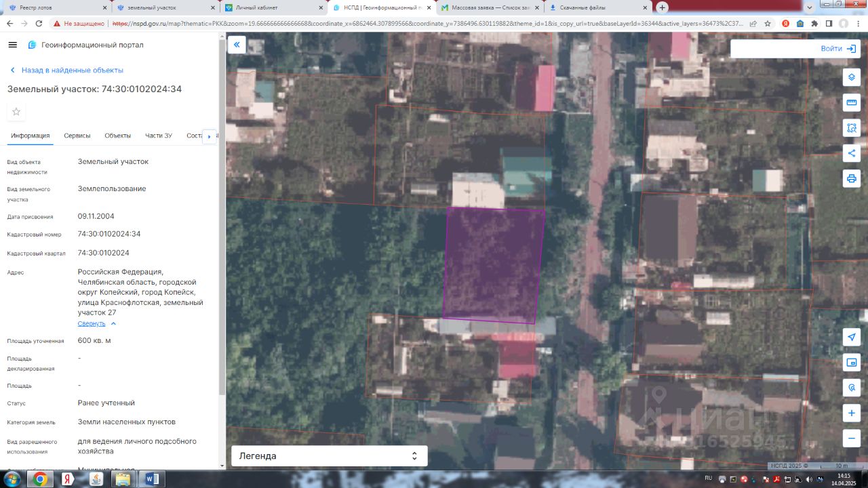The image size is (868, 488).
Task: Select cadastral quarter 74:30:0102024 value
Action: click(x=104, y=253)
